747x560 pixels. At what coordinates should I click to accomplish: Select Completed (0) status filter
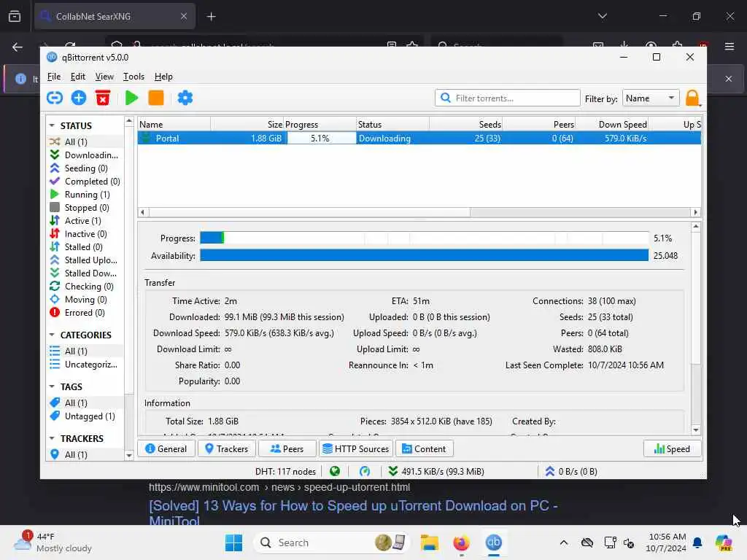(85, 182)
